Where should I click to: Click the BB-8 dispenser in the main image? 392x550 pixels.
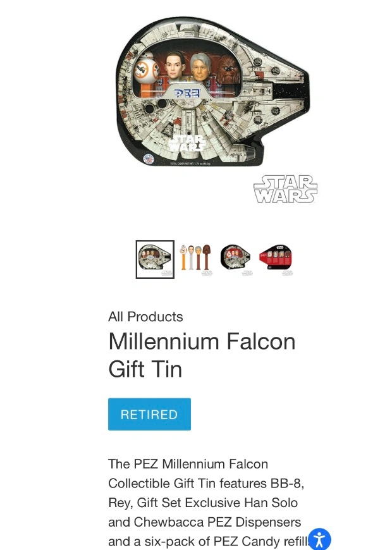[x=146, y=73]
